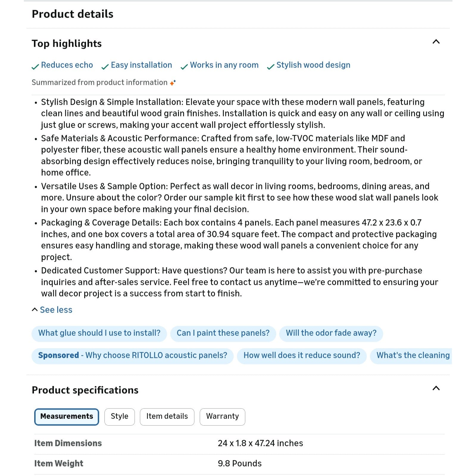Click the 'What's the cleaning' question chip
The height and width of the screenshot is (476, 476).
coord(412,355)
